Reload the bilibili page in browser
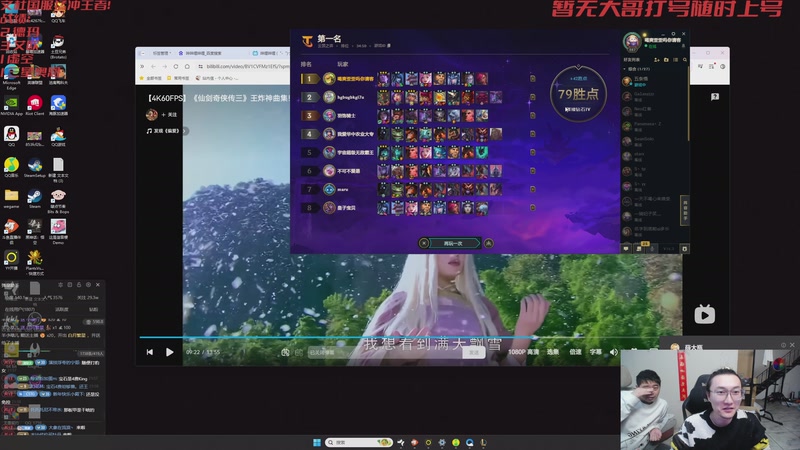Image resolution: width=800 pixels, height=450 pixels. pyautogui.click(x=176, y=66)
